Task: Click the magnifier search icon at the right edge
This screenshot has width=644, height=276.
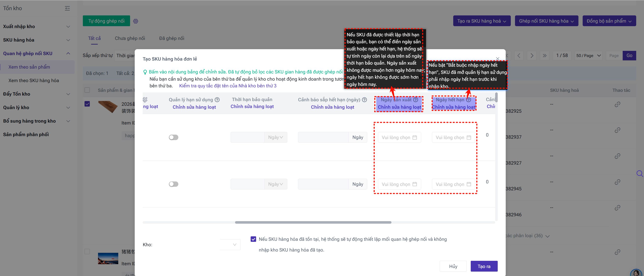Action: pyautogui.click(x=640, y=173)
